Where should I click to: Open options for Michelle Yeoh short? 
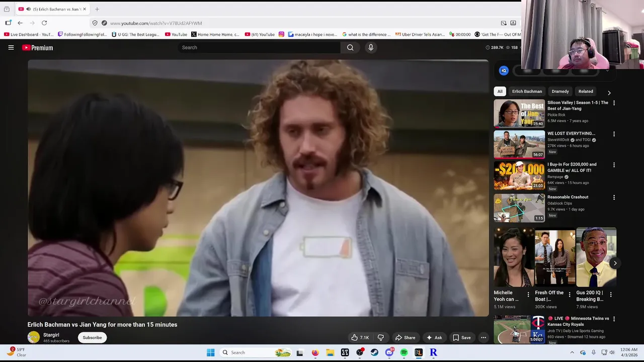(x=528, y=295)
